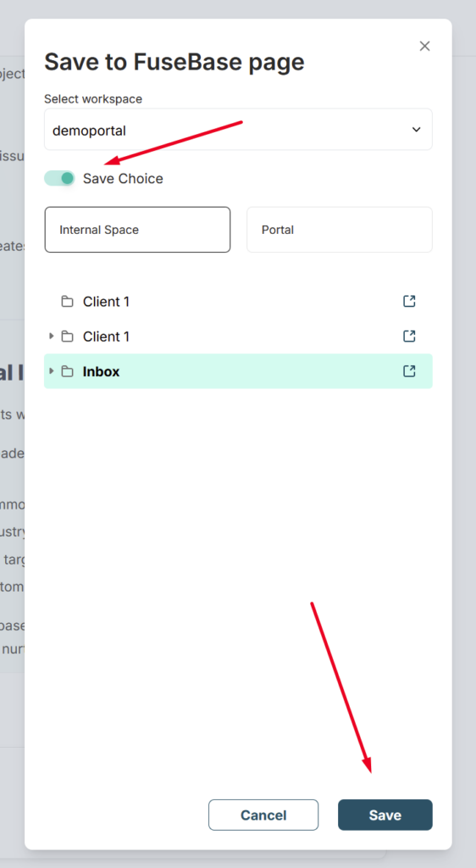The height and width of the screenshot is (868, 476).
Task: Open expandable Client 1 folder via external-link icon
Action: [x=409, y=336]
